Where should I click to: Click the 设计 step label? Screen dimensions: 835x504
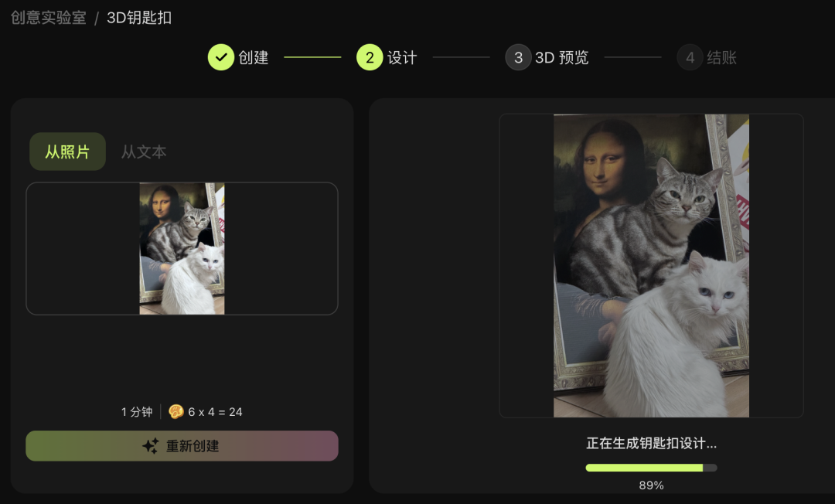click(402, 57)
